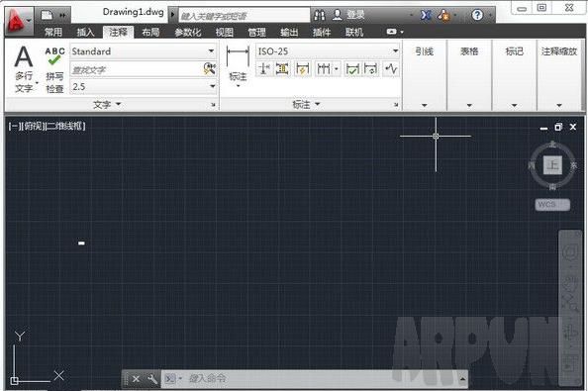Run the 拼写检查 spell check tool
Screen dimensions: 588x391
click(x=54, y=70)
